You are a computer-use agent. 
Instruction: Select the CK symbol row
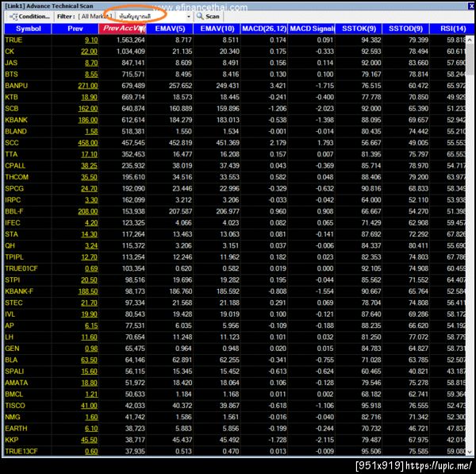click(235, 52)
